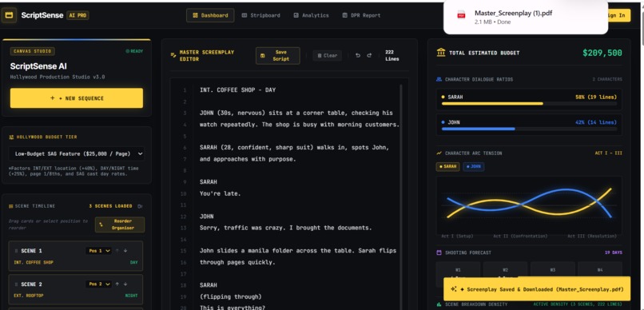644x310 pixels.
Task: Click the 'NIGHT' tag on Scene 2
Action: tap(131, 296)
